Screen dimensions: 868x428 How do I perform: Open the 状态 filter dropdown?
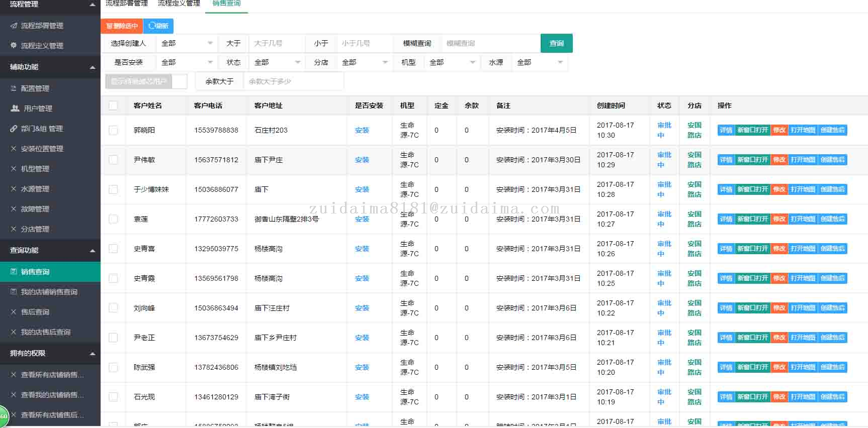coord(277,62)
